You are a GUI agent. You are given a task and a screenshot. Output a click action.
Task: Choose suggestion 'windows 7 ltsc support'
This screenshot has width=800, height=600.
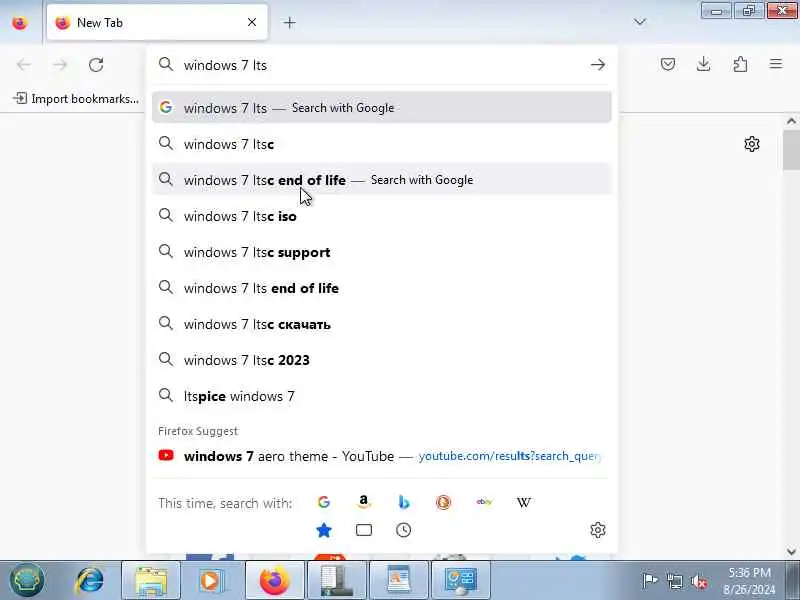point(382,252)
